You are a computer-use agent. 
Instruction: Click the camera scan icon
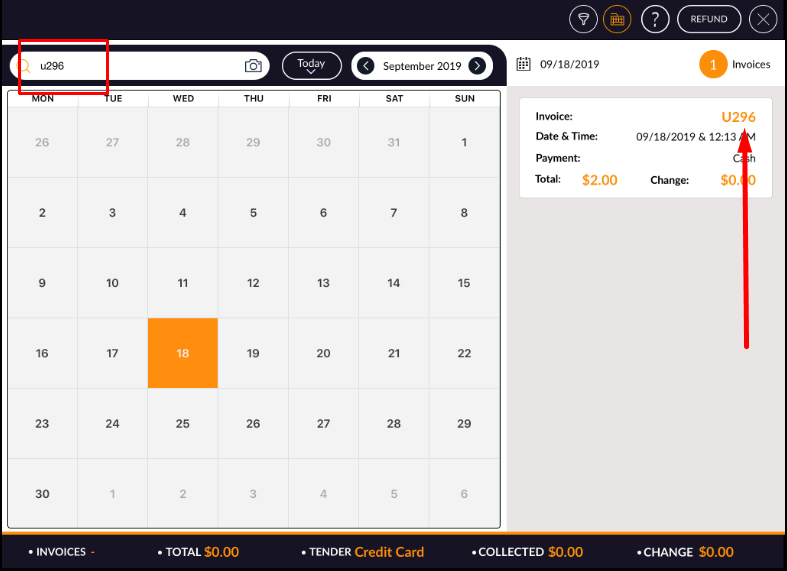[253, 66]
